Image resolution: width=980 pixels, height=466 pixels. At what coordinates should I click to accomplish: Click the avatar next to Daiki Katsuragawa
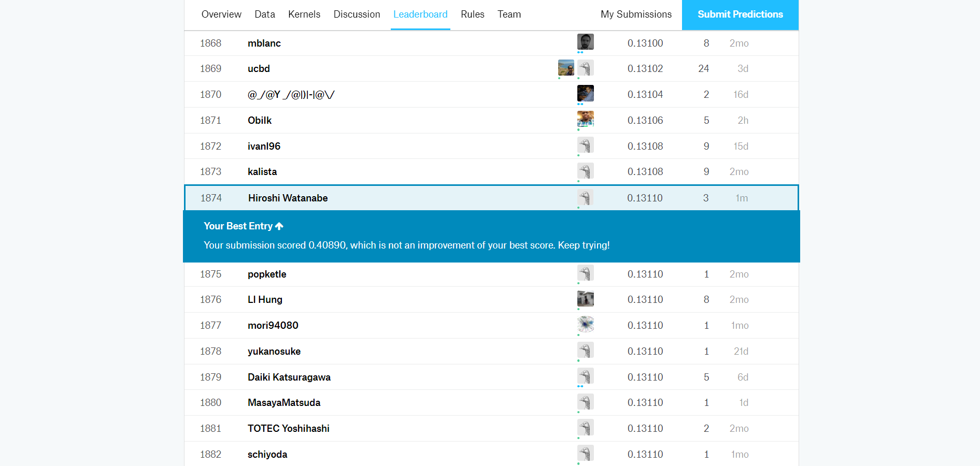(x=585, y=376)
